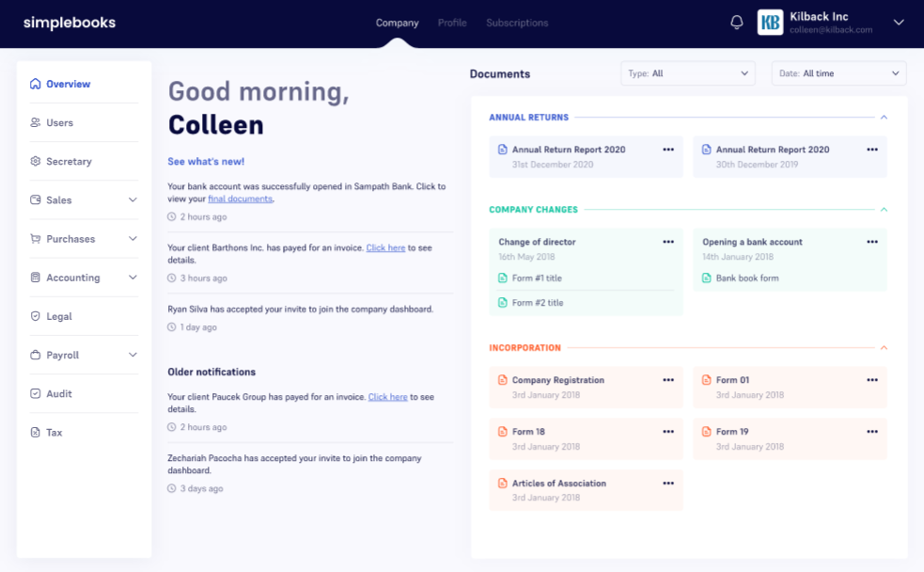Image resolution: width=924 pixels, height=572 pixels.
Task: Open options for Annual Return Report dated 30th December 2019
Action: click(x=872, y=150)
